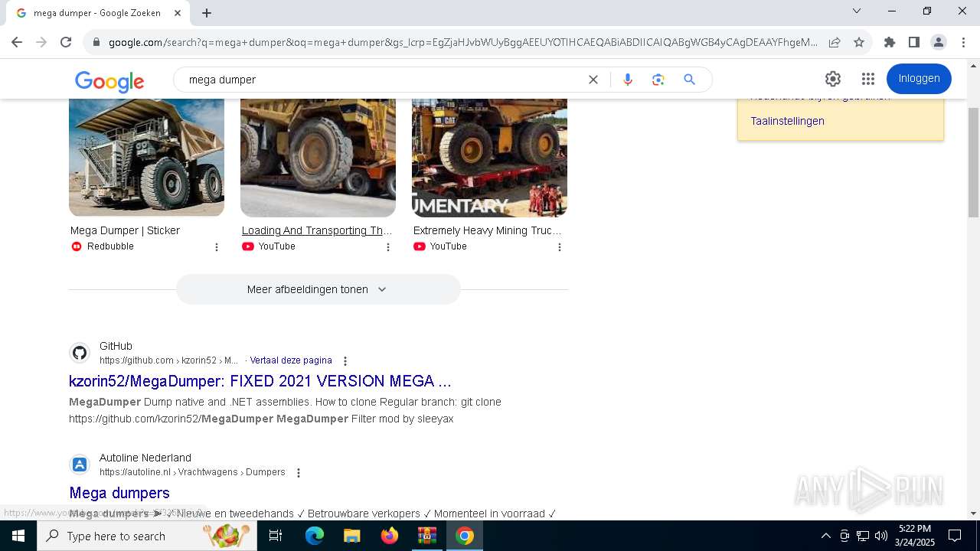980x551 pixels.
Task: Go back to previous page
Action: [17, 42]
